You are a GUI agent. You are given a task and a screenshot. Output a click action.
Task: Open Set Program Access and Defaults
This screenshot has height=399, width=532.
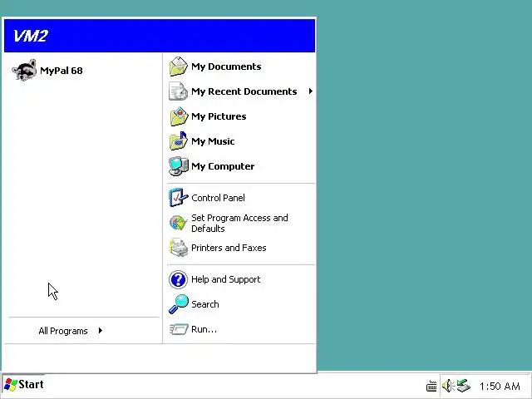241,223
